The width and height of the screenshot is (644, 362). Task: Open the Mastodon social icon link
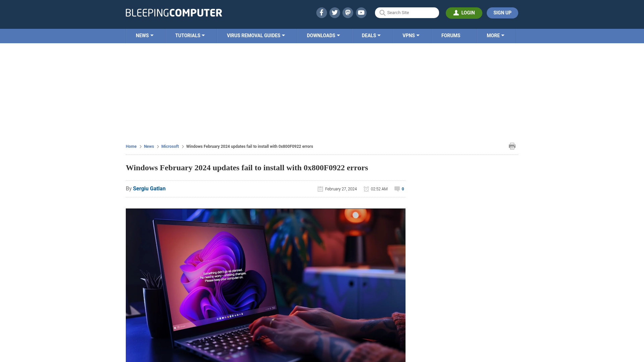click(x=347, y=12)
